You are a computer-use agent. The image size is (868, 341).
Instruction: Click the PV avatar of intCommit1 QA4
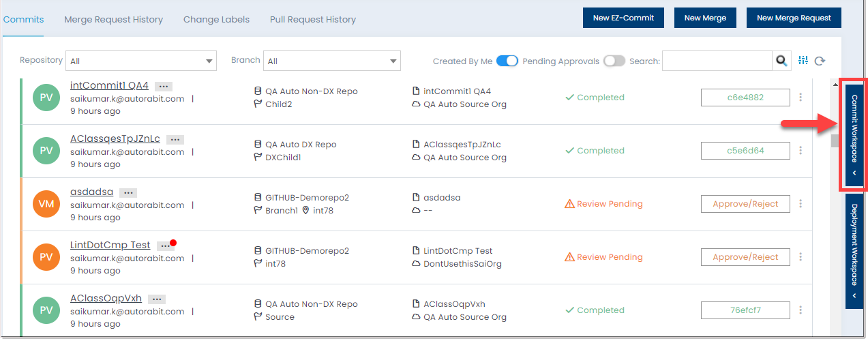coord(46,98)
